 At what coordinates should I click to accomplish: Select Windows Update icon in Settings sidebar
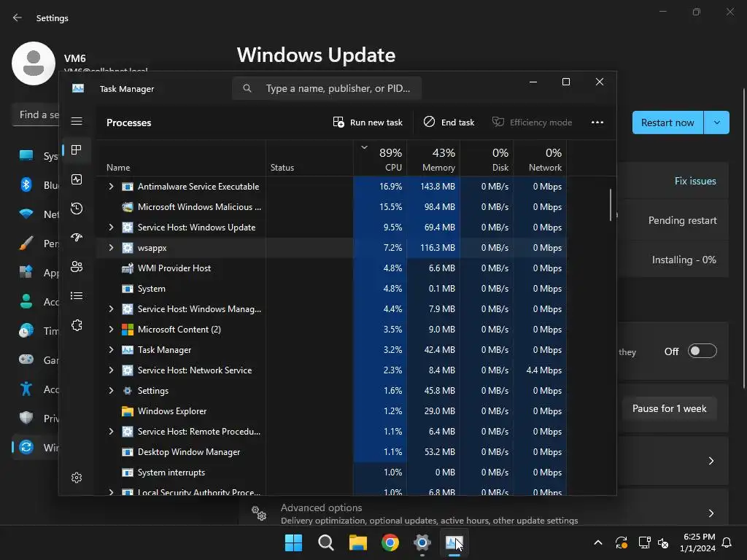(x=26, y=447)
